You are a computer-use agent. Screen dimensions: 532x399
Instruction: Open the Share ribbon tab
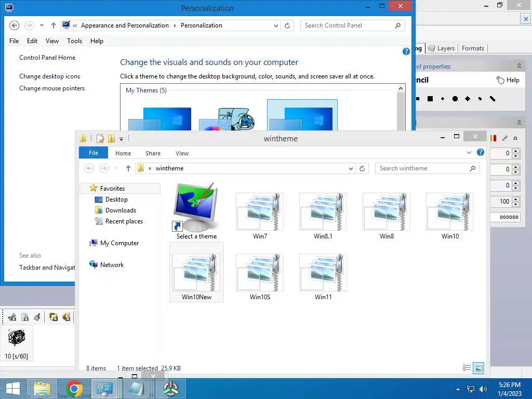(153, 153)
